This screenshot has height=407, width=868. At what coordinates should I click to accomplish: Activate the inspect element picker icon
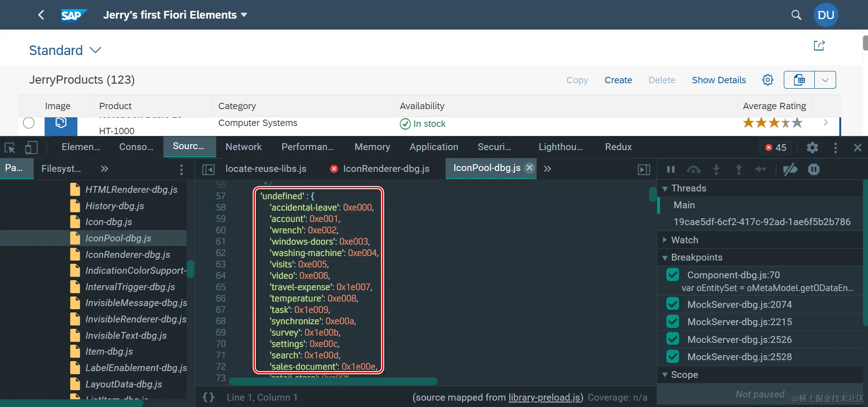tap(10, 147)
